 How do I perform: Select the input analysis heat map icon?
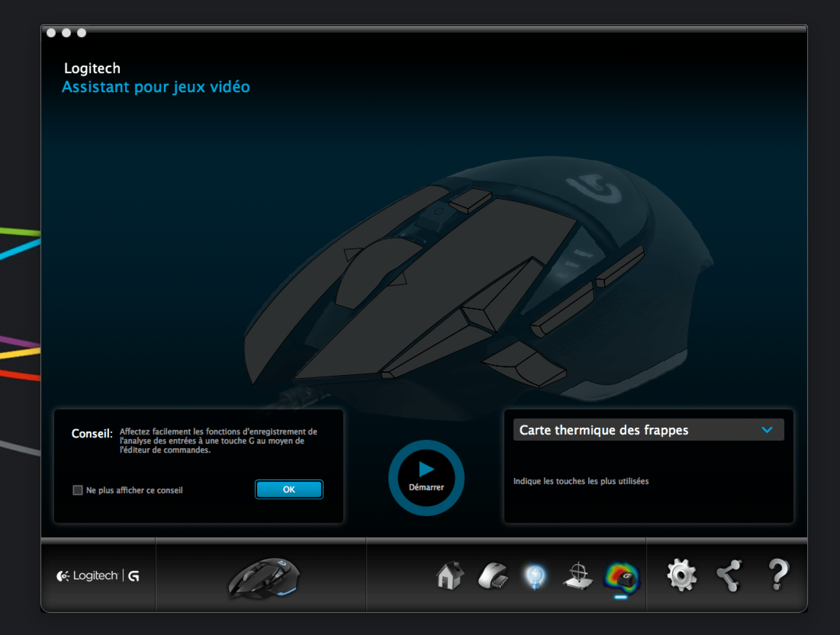coord(622,578)
